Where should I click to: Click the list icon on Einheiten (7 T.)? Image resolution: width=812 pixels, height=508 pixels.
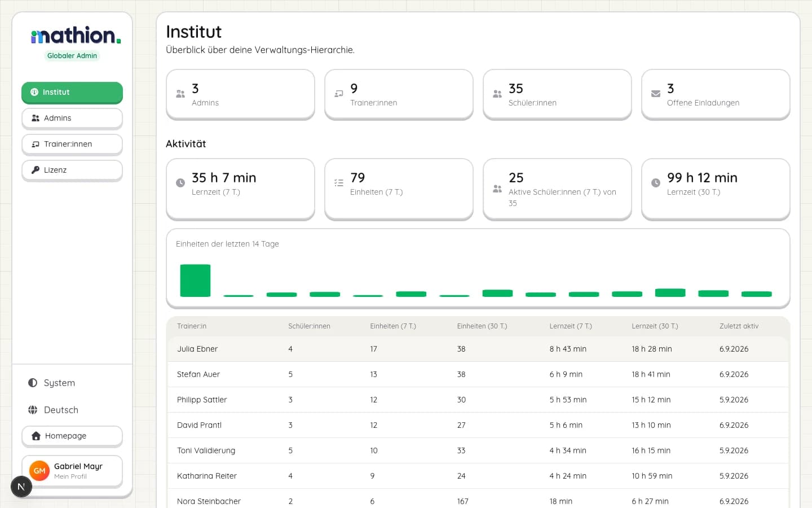pyautogui.click(x=339, y=183)
